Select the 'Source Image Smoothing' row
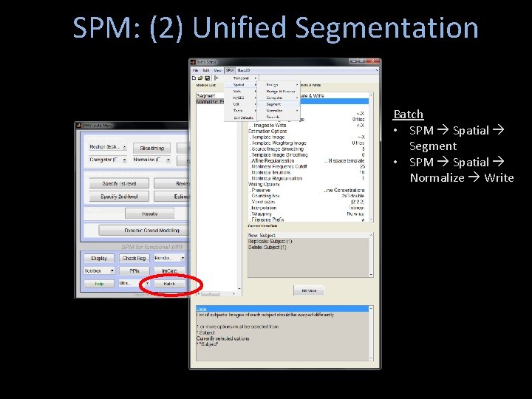Screen dimensions: 532x399 tap(307, 149)
